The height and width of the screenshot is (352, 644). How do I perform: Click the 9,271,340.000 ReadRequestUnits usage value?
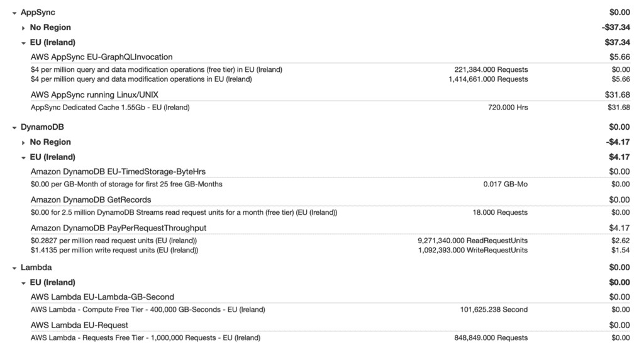472,241
